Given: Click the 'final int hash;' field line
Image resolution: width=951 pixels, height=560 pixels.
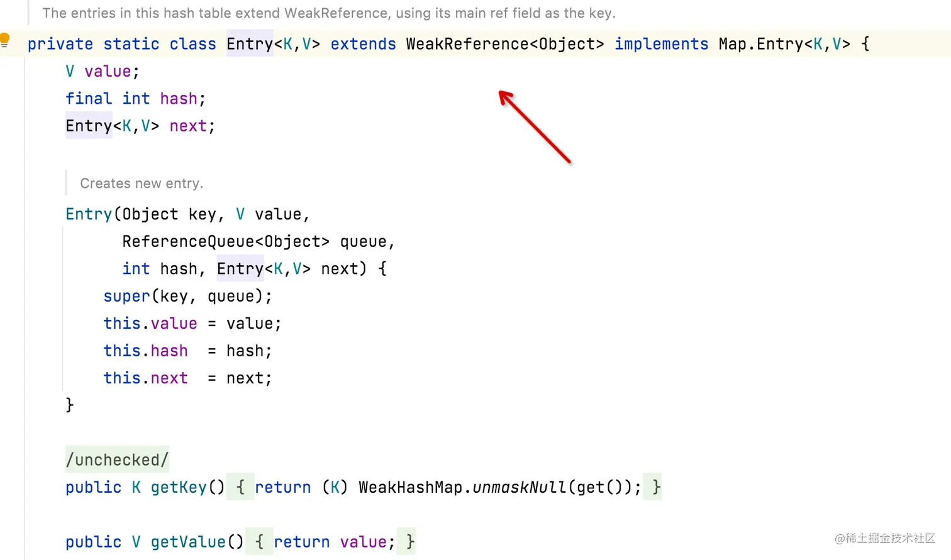Looking at the screenshot, I should coord(136,99).
